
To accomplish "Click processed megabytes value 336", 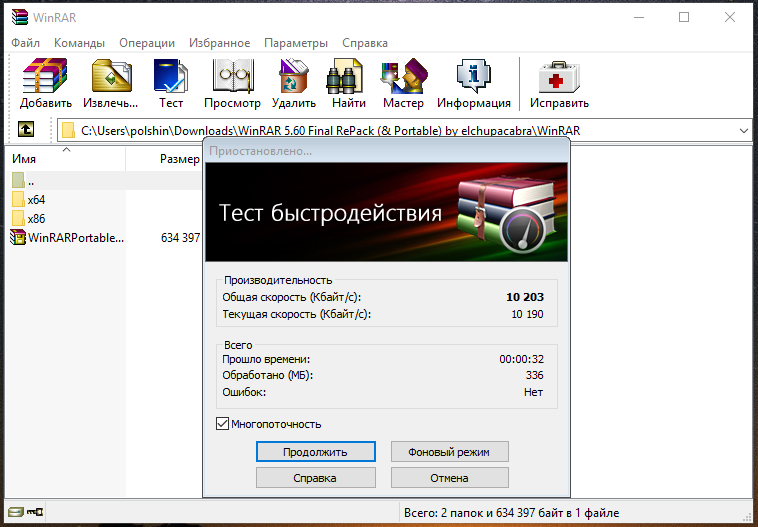I will click(x=535, y=375).
